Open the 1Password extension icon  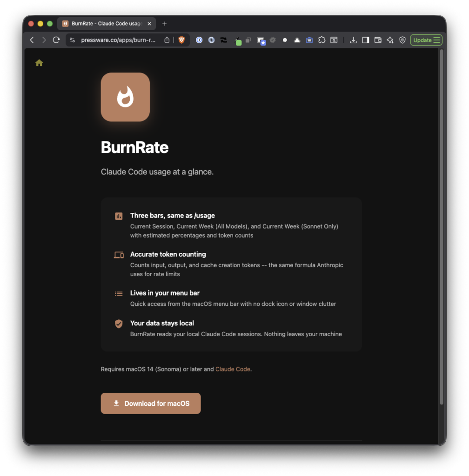pos(199,40)
